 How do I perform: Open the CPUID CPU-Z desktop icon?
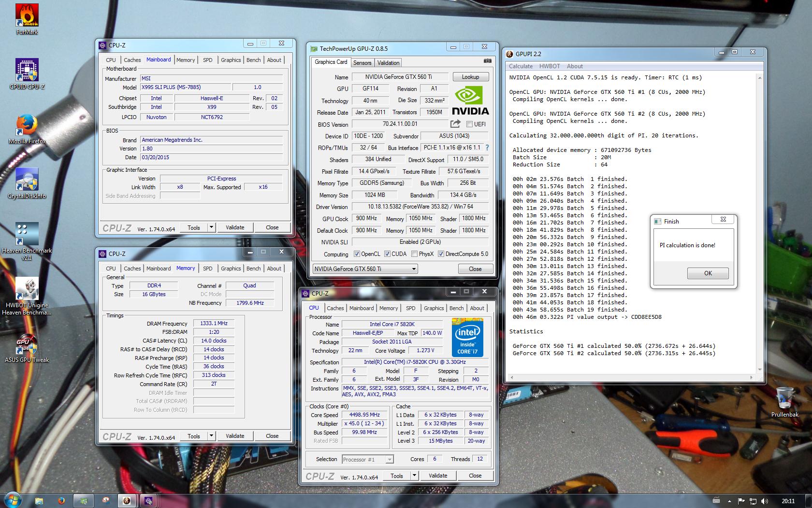[x=27, y=74]
